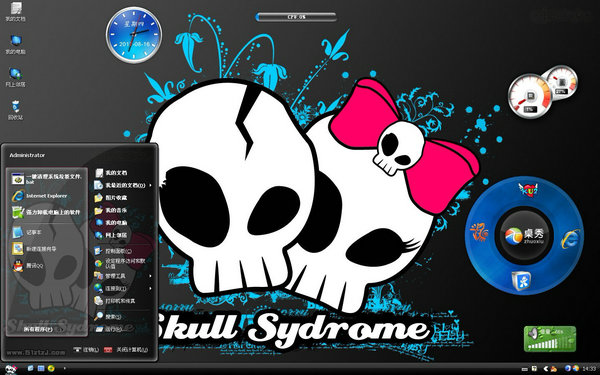600x375 pixels.
Task: Click the Log Off button
Action: [86, 350]
